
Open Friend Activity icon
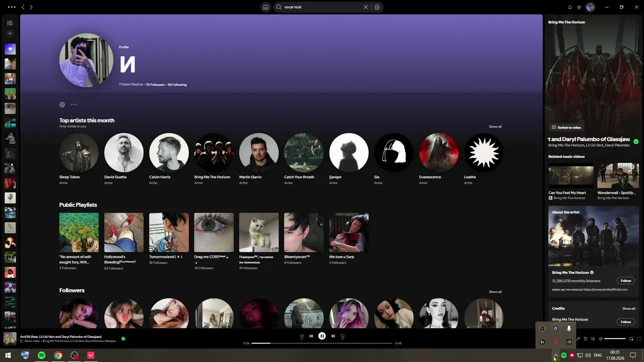click(x=579, y=7)
